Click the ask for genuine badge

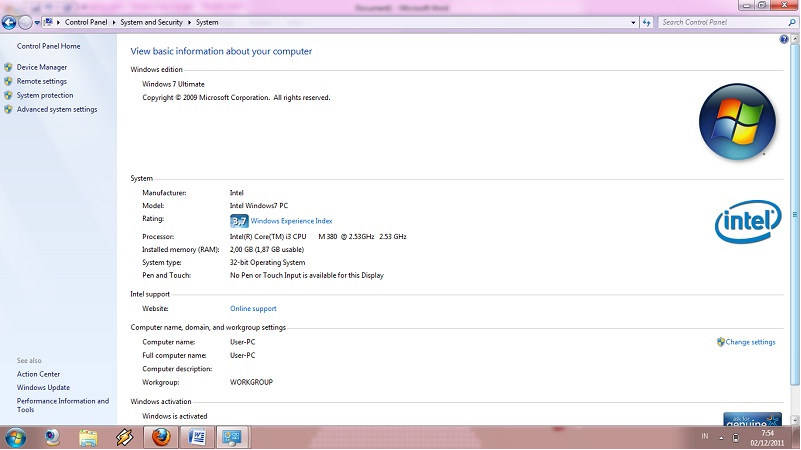click(x=752, y=419)
